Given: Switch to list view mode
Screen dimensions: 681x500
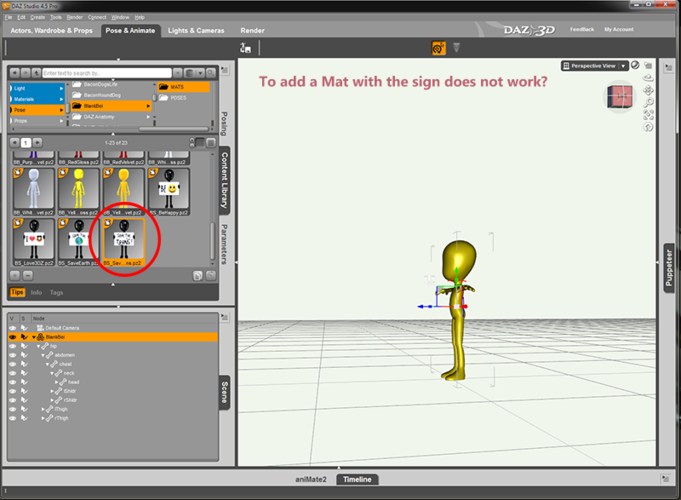Looking at the screenshot, I should [x=211, y=142].
